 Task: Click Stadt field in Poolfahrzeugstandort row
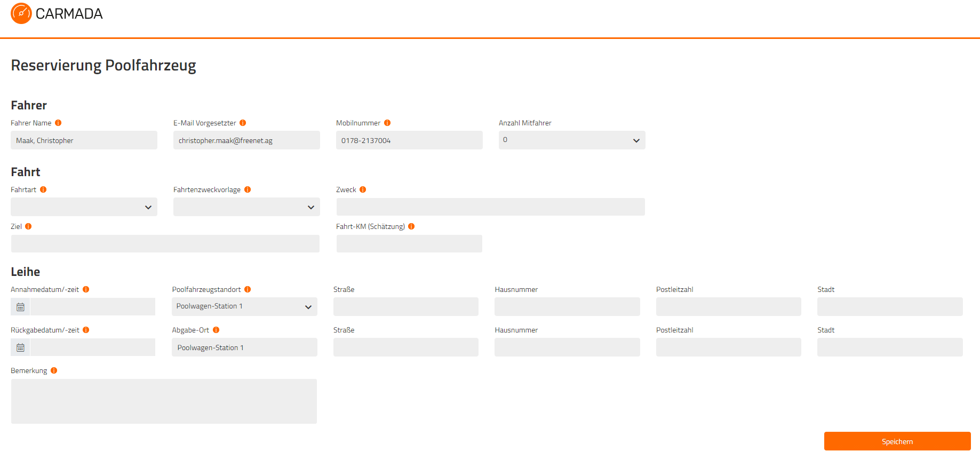click(x=890, y=307)
